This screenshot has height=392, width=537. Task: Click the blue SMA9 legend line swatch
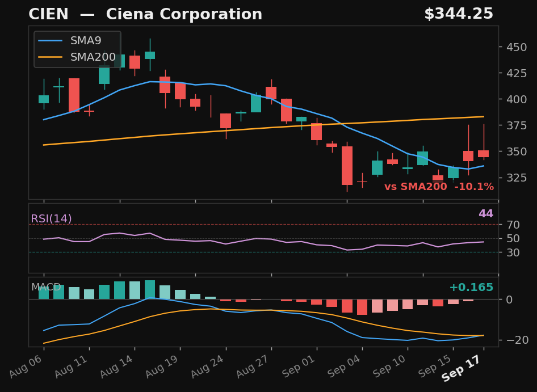[51, 41]
